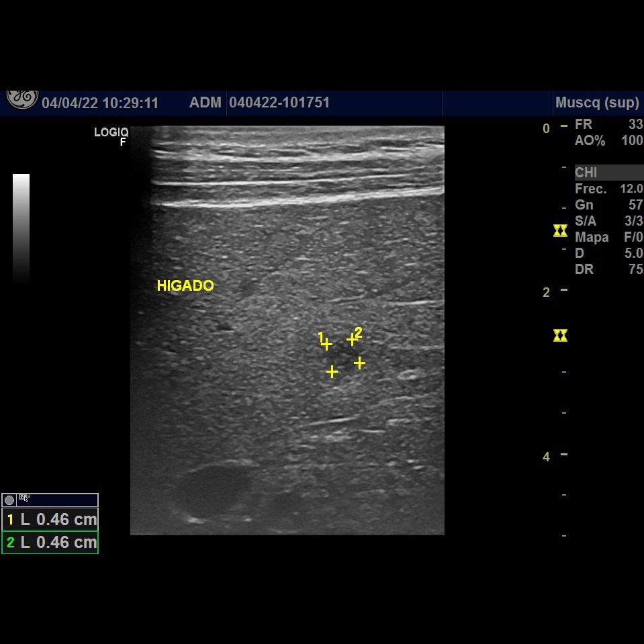Image resolution: width=644 pixels, height=644 pixels.
Task: Open the Muscq (sup) preset label
Action: [x=596, y=103]
